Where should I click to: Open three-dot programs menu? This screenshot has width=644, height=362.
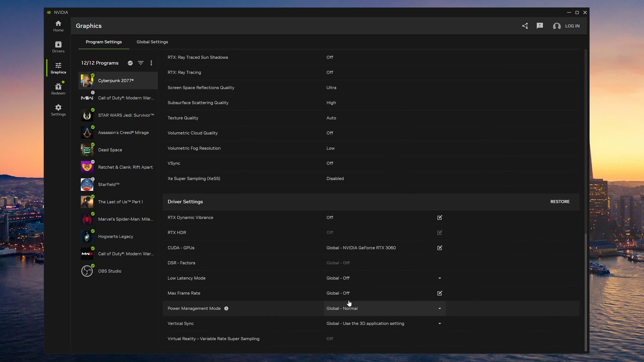tap(151, 63)
